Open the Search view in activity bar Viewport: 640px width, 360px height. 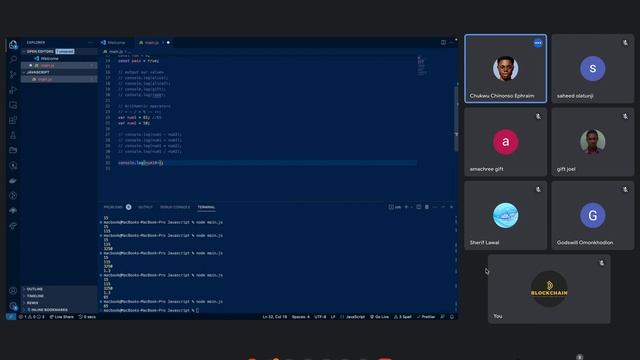pos(13,60)
